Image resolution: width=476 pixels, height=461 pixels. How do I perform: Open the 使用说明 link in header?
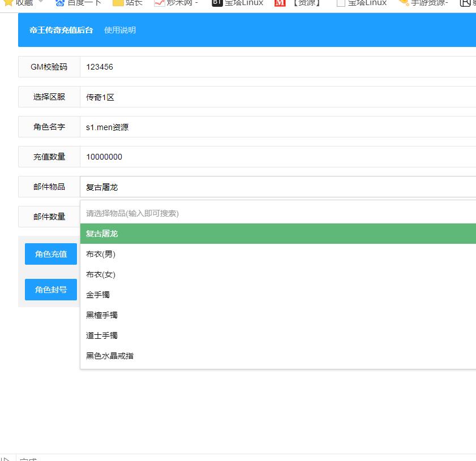pos(120,30)
